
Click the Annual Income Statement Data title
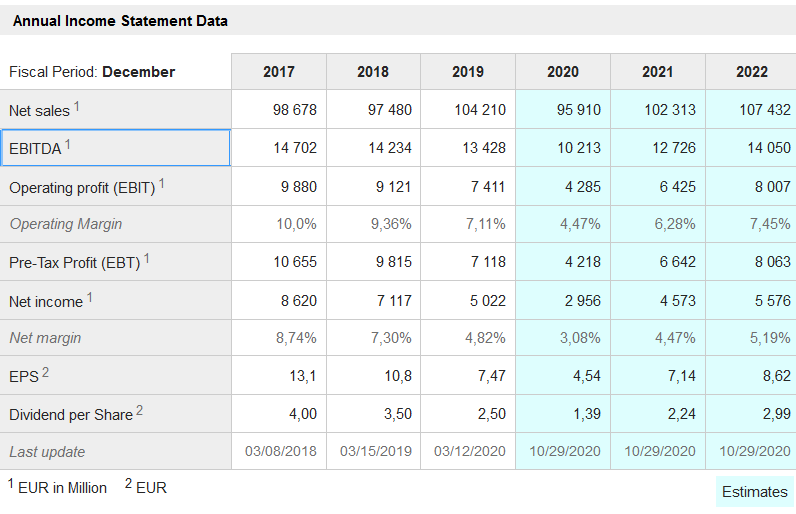(120, 20)
